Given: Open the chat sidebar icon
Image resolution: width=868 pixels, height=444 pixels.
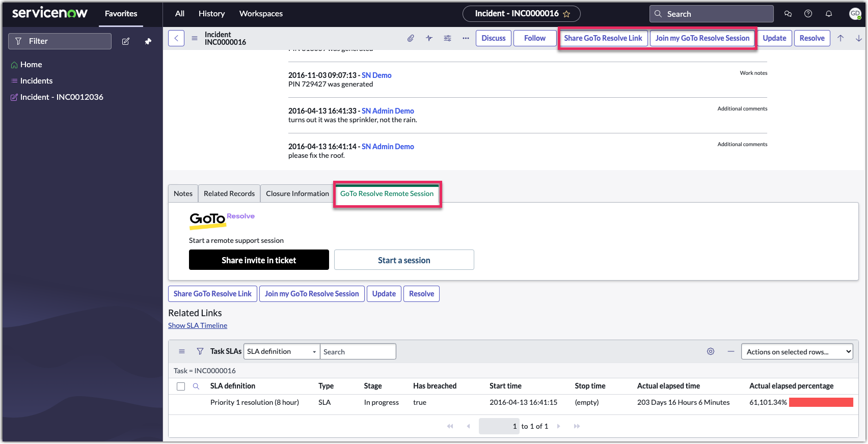Looking at the screenshot, I should 788,14.
